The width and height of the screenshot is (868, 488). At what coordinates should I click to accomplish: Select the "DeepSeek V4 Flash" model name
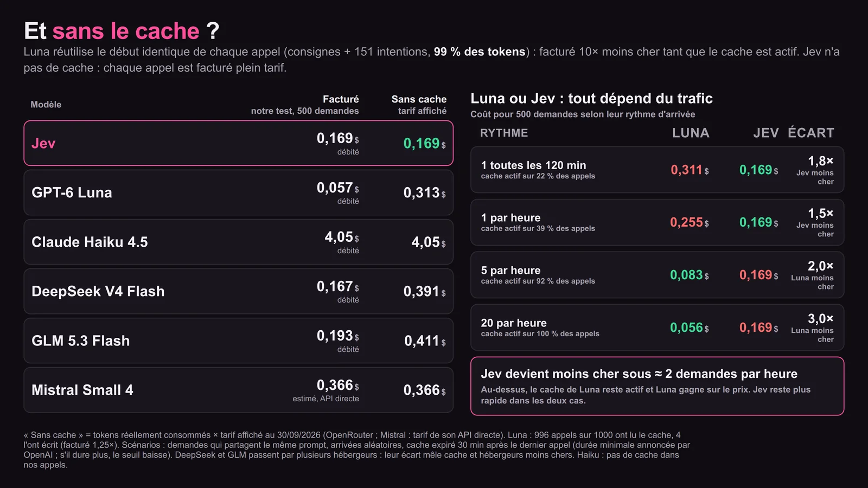[x=98, y=291]
